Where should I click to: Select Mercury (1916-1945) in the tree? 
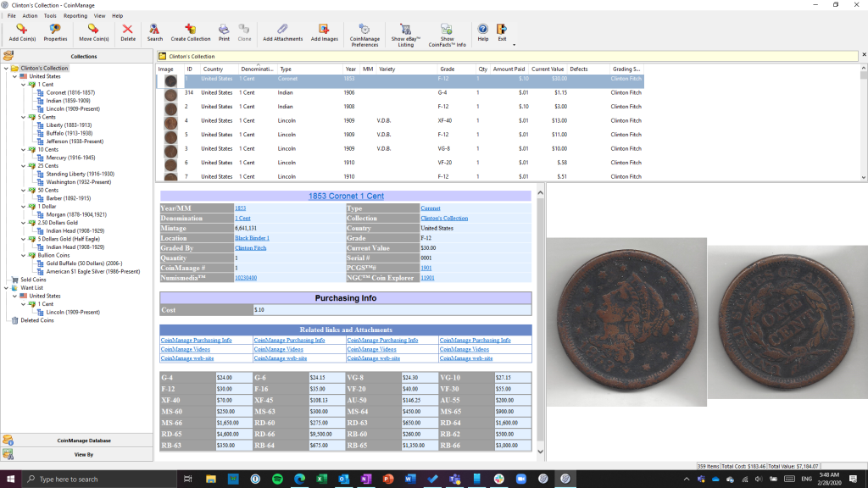(x=71, y=158)
